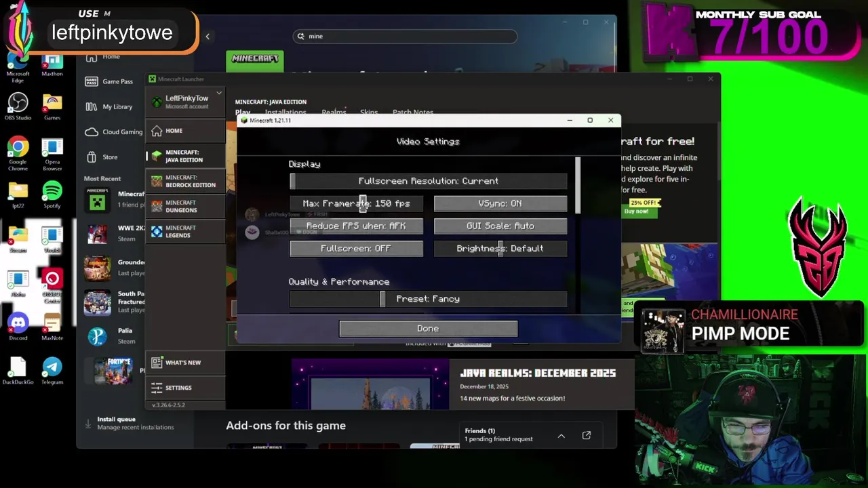Select Minecraft: Java Edition in launcher
This screenshot has width=868, height=488.
pos(185,156)
